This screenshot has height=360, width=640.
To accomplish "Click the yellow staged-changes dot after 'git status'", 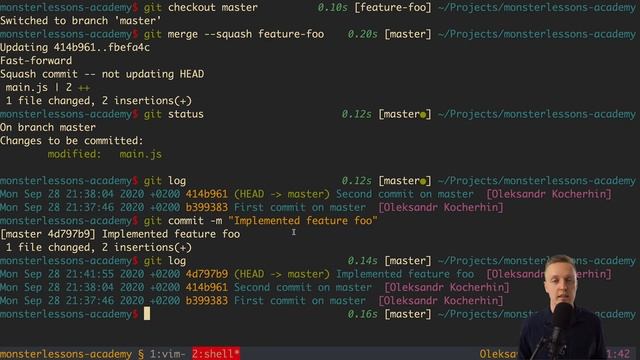I will pos(423,115).
